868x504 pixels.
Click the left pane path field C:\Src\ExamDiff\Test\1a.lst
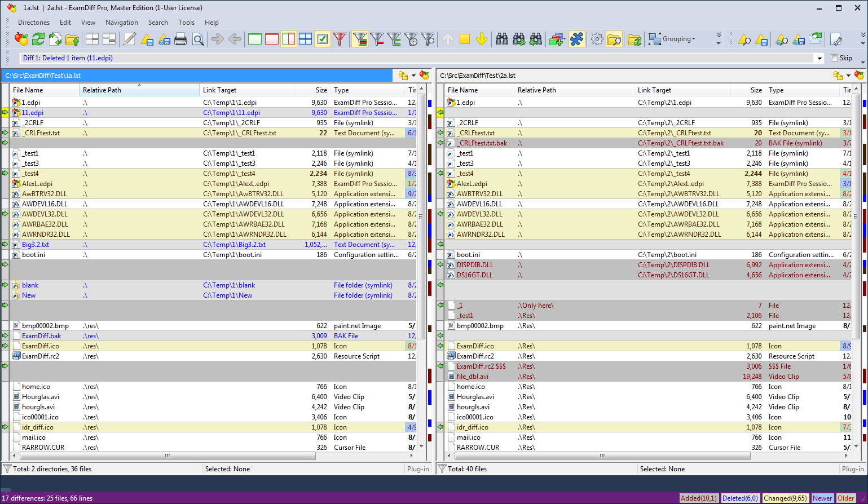click(197, 76)
